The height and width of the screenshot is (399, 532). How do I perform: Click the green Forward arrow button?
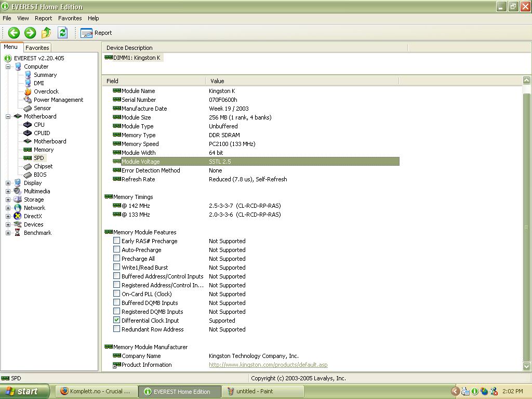(30, 33)
